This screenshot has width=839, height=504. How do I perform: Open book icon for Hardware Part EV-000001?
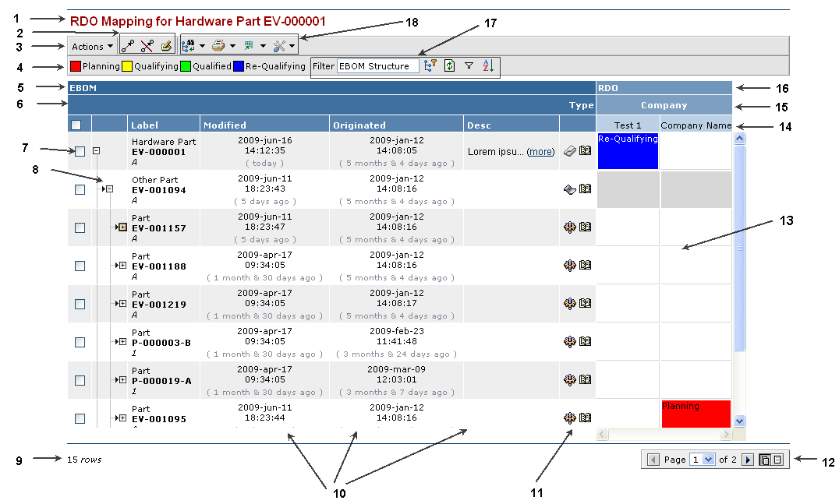pyautogui.click(x=585, y=151)
